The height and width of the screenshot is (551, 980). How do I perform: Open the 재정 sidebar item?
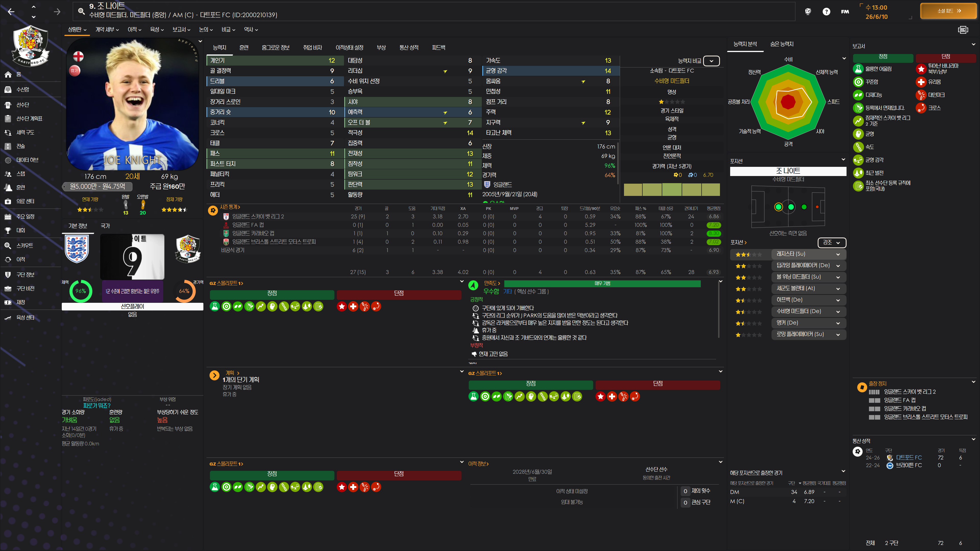click(20, 302)
